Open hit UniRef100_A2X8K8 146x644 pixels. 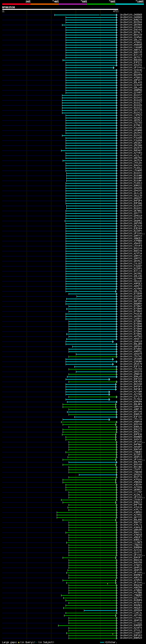pyautogui.click(x=131, y=289)
